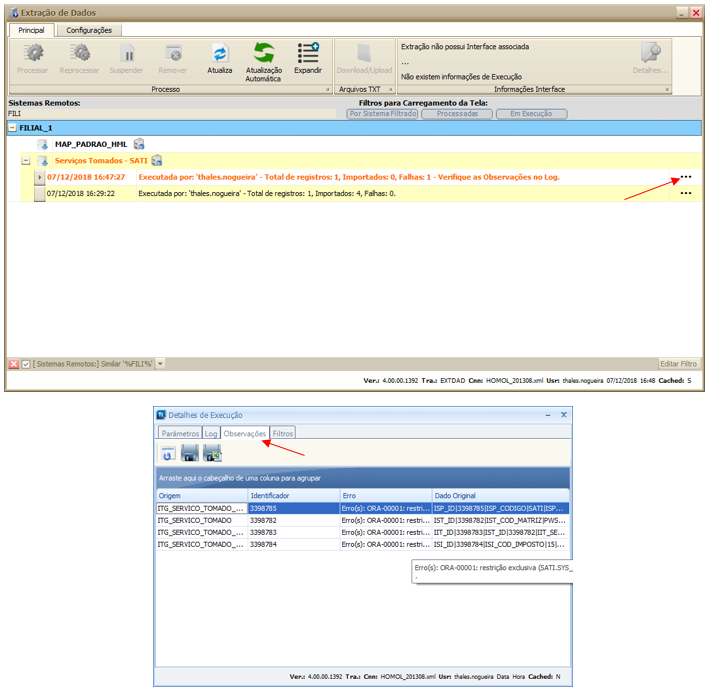Click the group-by header drop area

[x=362, y=478]
